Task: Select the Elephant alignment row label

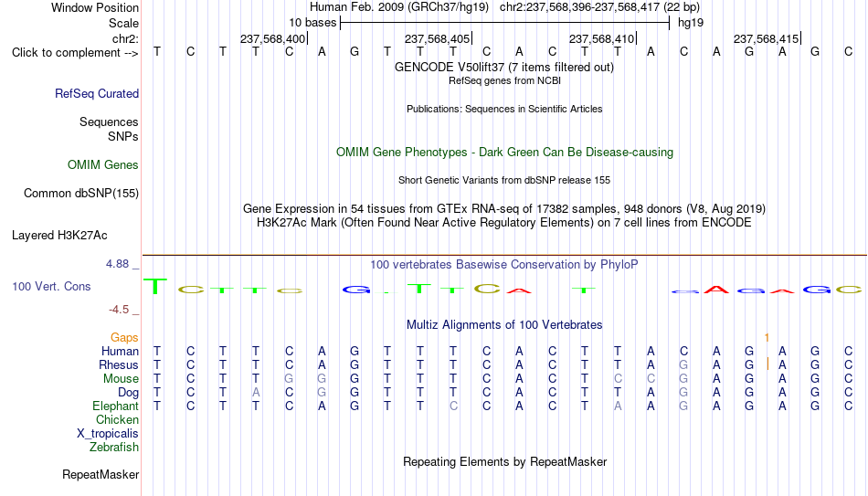Action: click(116, 406)
